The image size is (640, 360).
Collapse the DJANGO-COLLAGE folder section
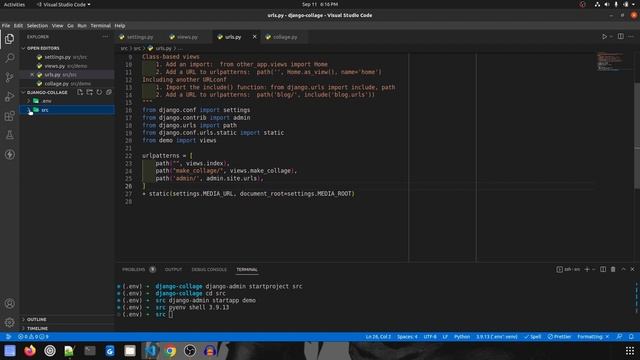pos(47,92)
